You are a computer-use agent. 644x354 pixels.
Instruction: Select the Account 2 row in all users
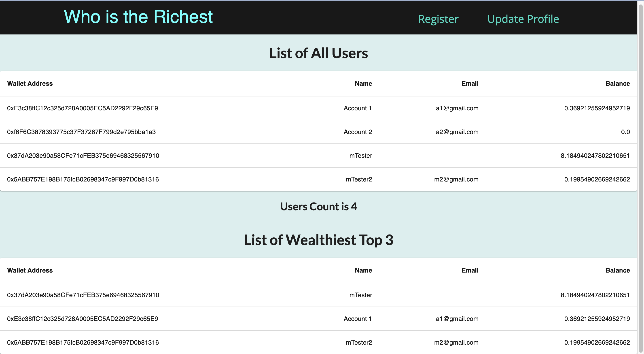322,132
